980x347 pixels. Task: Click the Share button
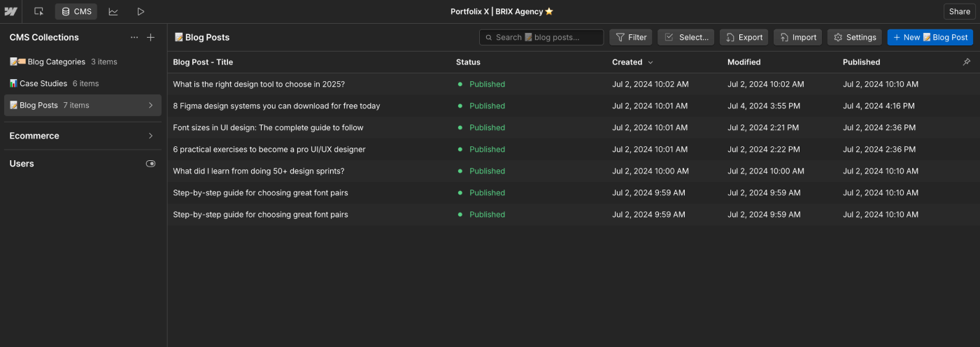coord(959,11)
